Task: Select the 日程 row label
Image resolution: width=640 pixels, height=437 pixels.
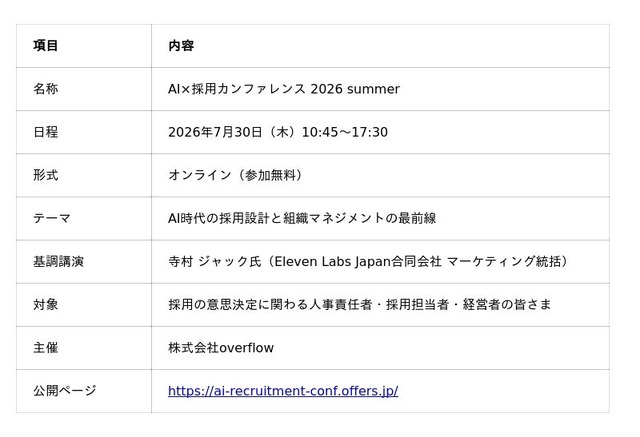Action: coord(45,132)
